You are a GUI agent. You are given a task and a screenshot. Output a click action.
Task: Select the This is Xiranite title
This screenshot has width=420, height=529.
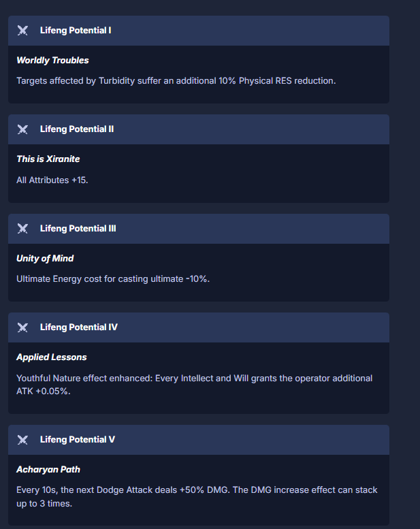[48, 159]
